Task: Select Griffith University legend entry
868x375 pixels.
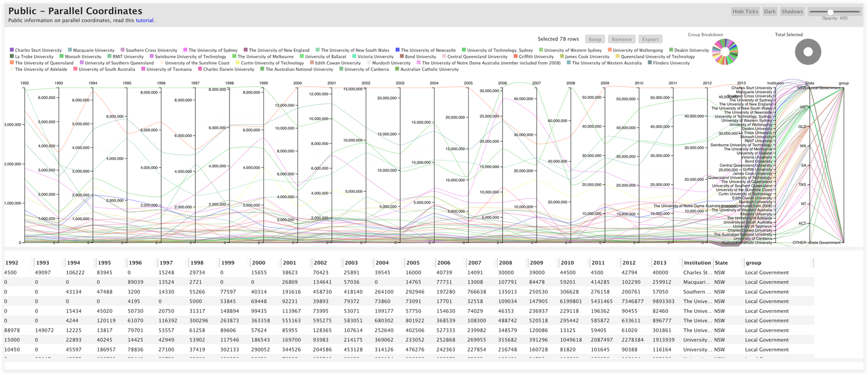Action: (534, 56)
